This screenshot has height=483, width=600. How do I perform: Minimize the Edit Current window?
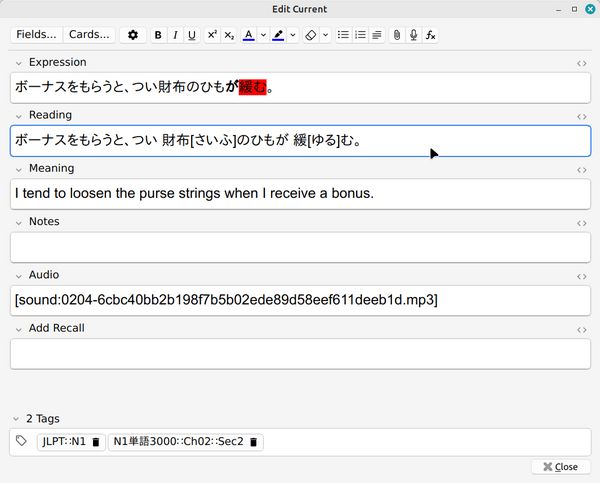coord(559,10)
